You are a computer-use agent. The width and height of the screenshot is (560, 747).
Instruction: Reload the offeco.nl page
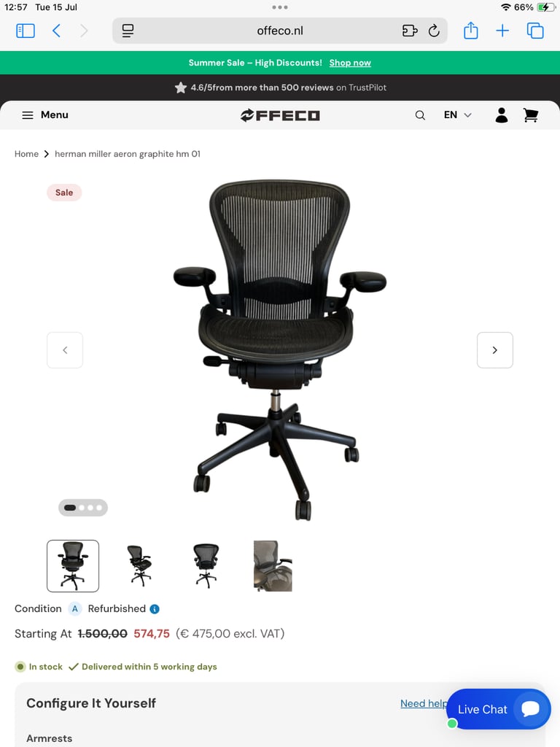pyautogui.click(x=434, y=31)
